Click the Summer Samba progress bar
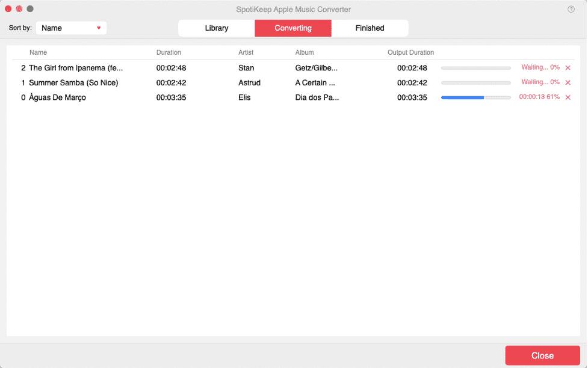 tap(475, 82)
